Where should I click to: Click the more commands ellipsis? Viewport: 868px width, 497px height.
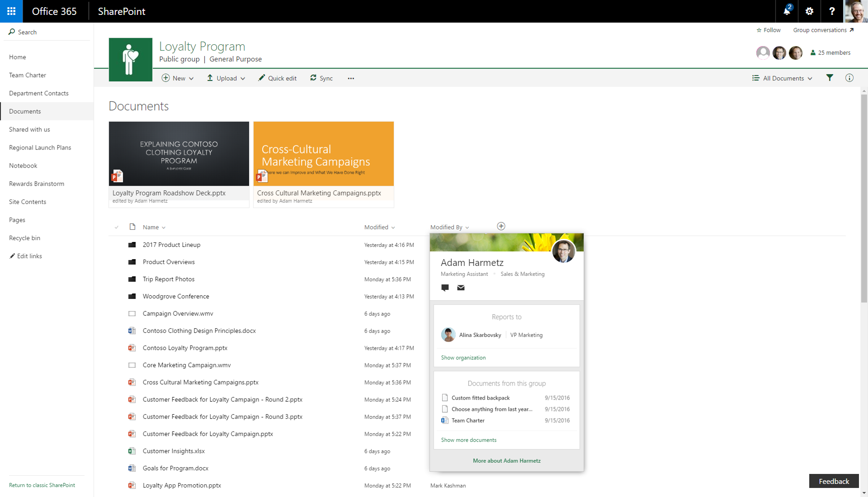pos(351,78)
